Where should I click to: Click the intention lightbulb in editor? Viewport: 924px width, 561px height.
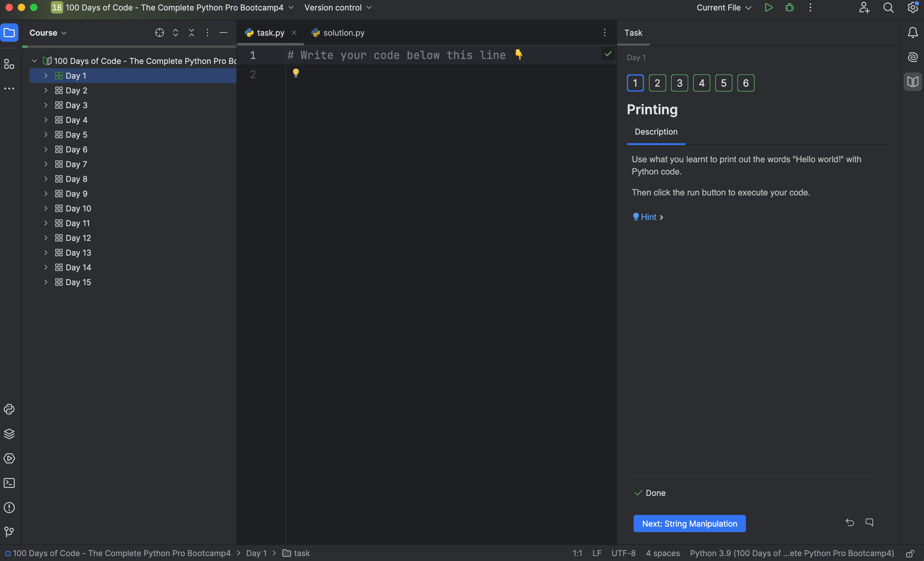[x=296, y=73]
